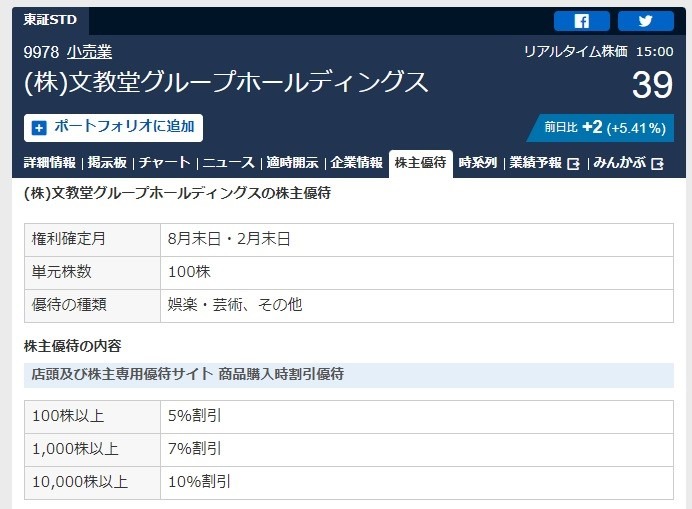Screen dimensions: 692x509
Task: Share page via Facebook icon button
Action: pyautogui.click(x=582, y=21)
